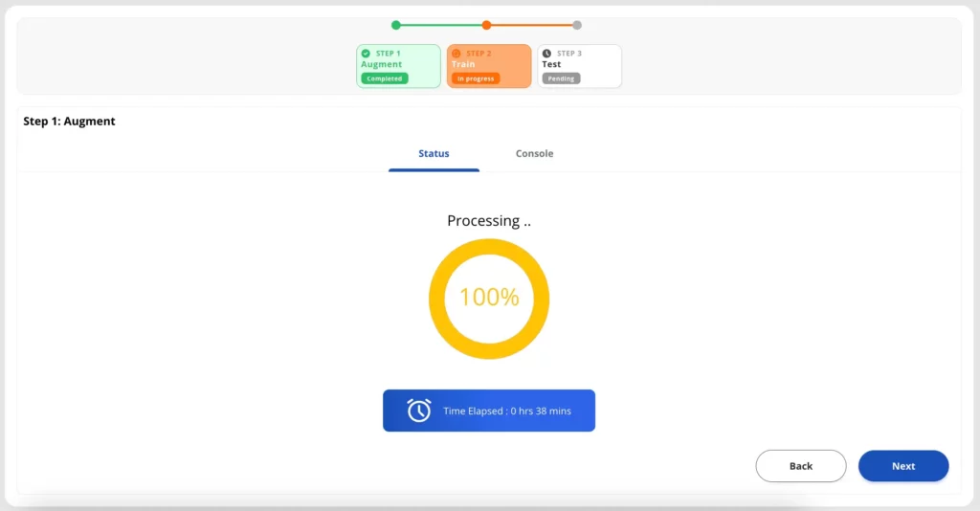This screenshot has height=511, width=980.
Task: Go back using the Back button
Action: [800, 466]
